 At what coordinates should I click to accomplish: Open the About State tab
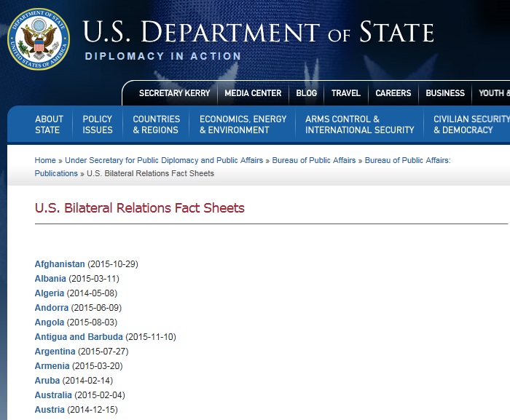(49, 124)
